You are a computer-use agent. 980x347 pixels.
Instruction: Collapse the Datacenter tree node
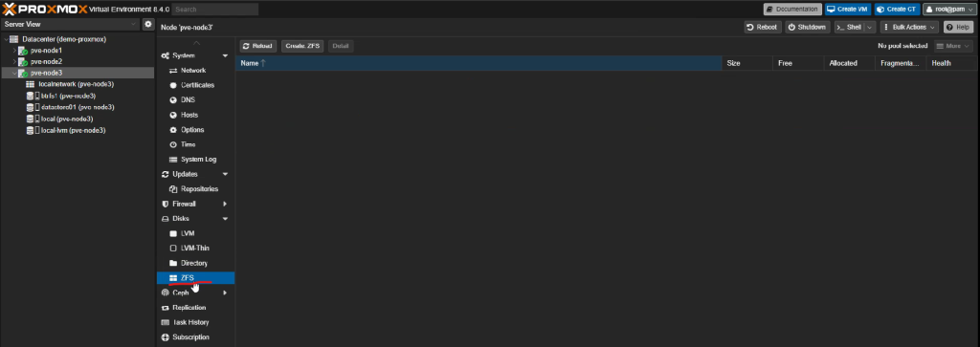(x=6, y=38)
